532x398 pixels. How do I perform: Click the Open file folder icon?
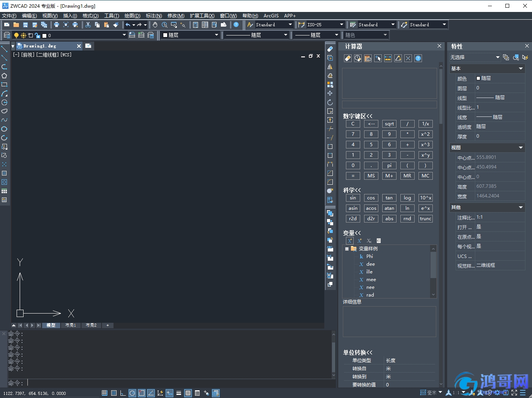[x=16, y=25]
